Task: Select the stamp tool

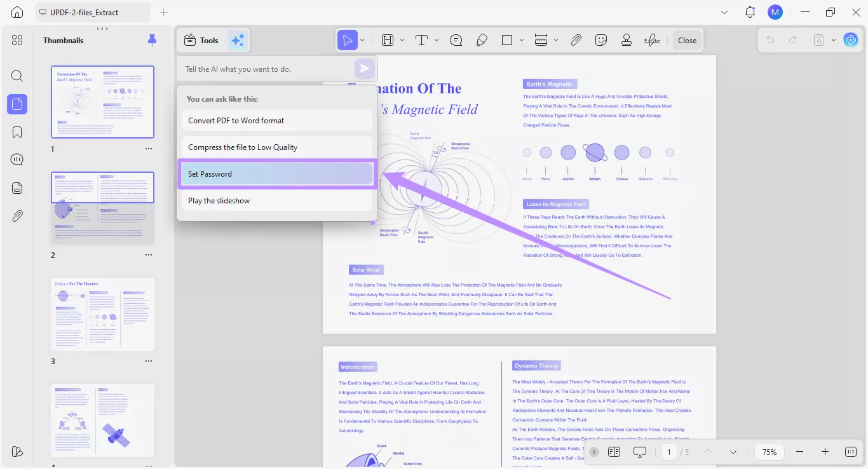Action: [x=627, y=40]
